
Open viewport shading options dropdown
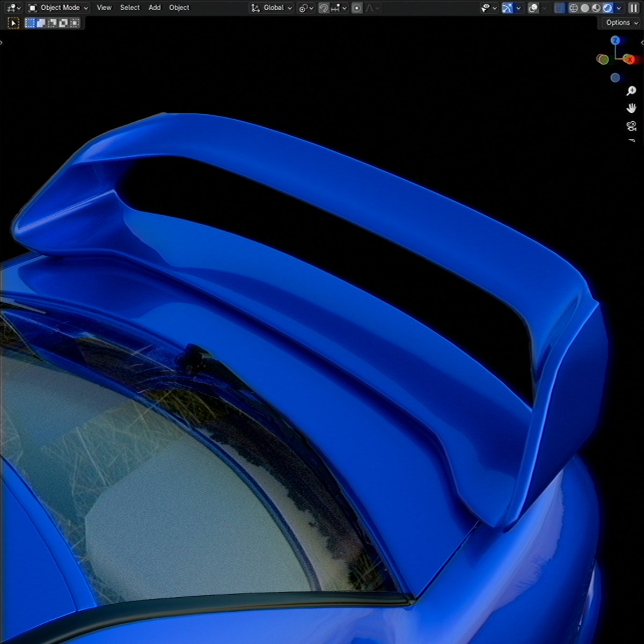tap(619, 8)
